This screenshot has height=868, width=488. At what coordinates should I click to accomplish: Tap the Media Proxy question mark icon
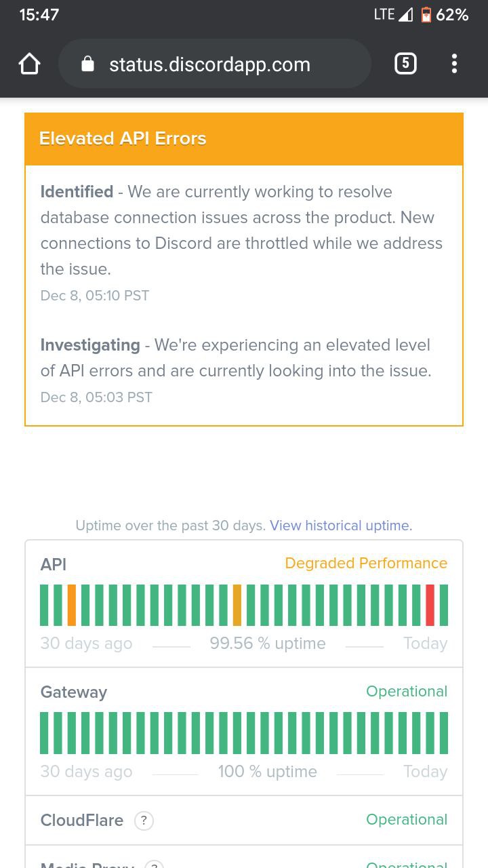pos(155,865)
